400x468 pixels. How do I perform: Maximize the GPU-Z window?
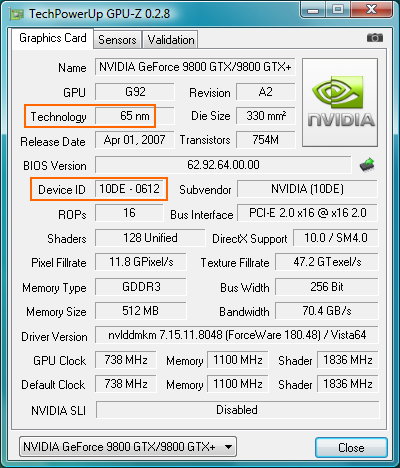[x=338, y=10]
